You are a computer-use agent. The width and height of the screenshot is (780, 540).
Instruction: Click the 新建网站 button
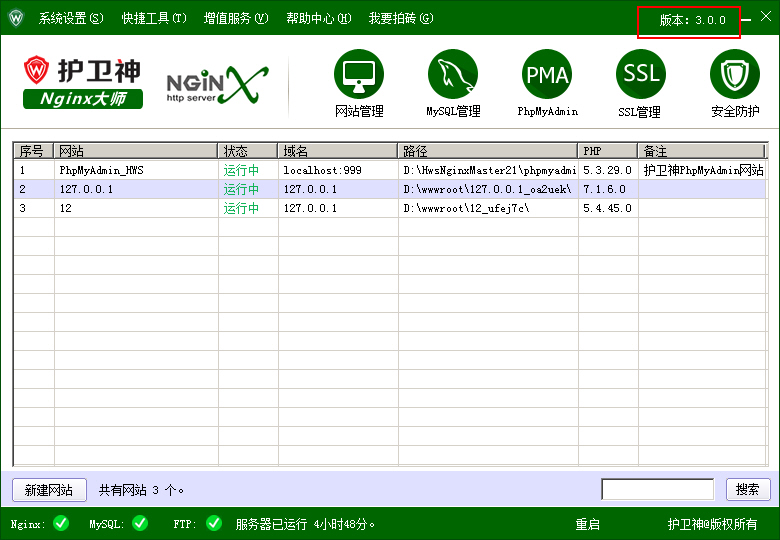pos(49,490)
